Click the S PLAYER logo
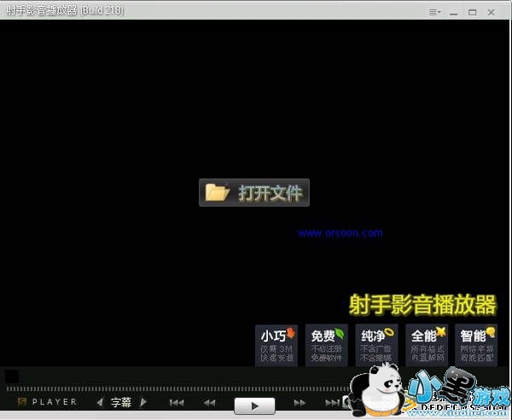The width and height of the screenshot is (512, 420). pos(47,402)
